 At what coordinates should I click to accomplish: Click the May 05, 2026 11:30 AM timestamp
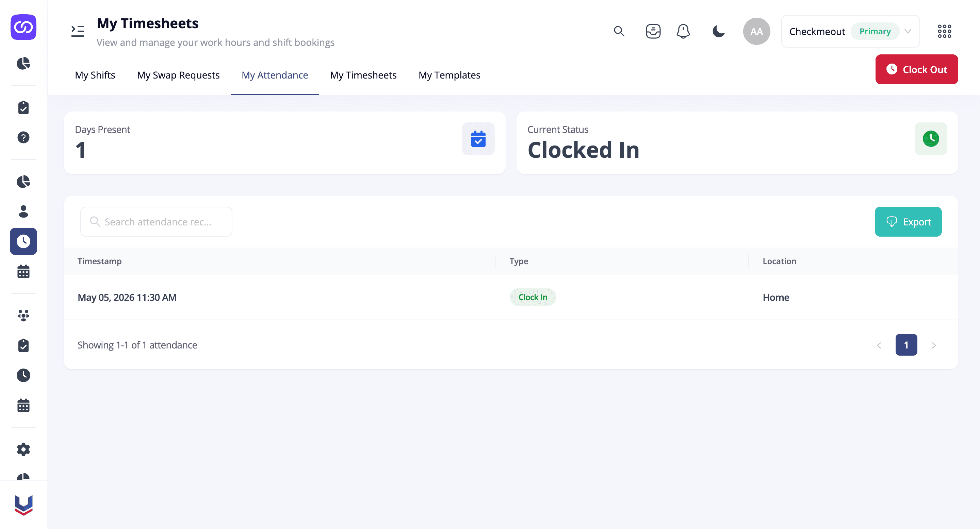click(x=127, y=297)
